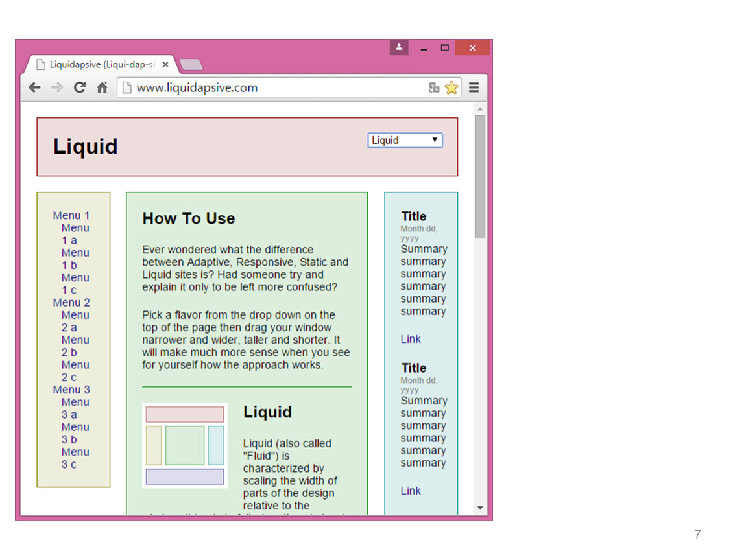
Task: Click the vertical scrollbar thumb
Action: click(480, 175)
